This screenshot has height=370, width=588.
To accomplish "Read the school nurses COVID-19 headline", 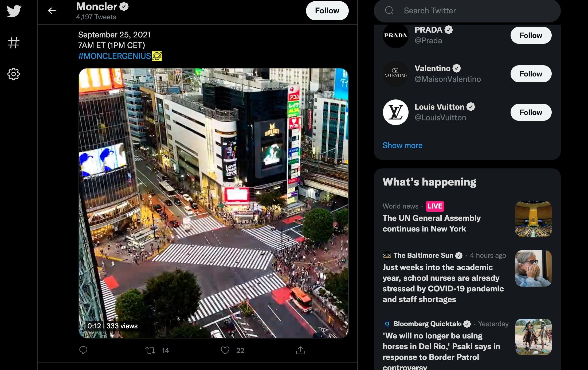I will (x=443, y=283).
